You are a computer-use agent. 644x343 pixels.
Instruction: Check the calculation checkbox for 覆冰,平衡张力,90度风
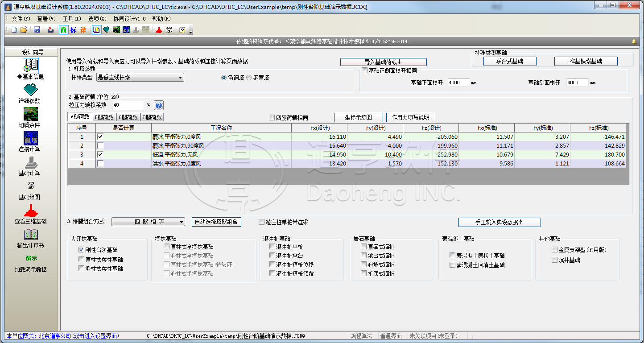(x=100, y=146)
